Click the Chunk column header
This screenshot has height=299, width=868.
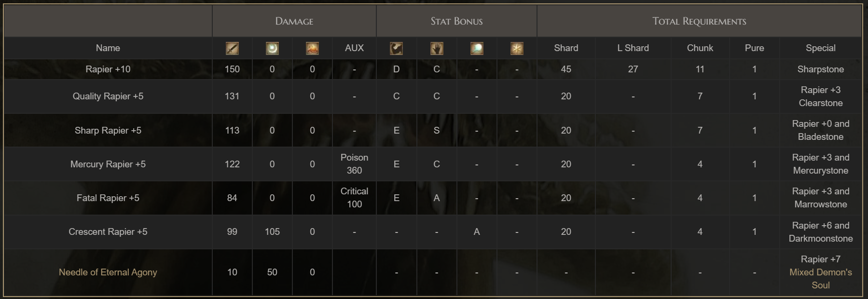[x=700, y=48]
